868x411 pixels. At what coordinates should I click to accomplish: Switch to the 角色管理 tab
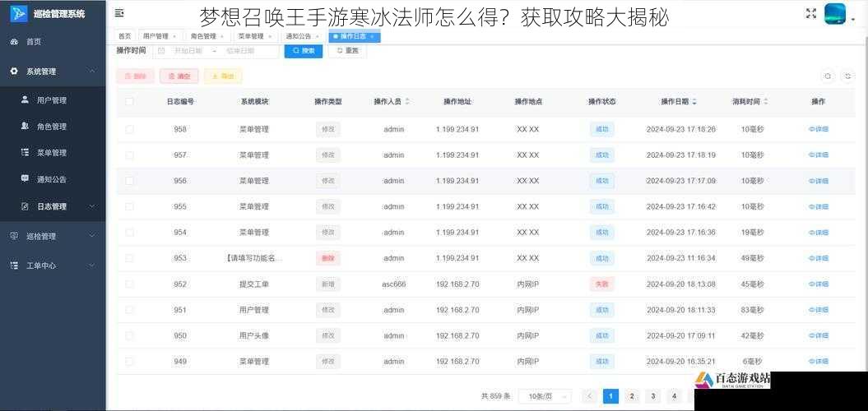(207, 36)
